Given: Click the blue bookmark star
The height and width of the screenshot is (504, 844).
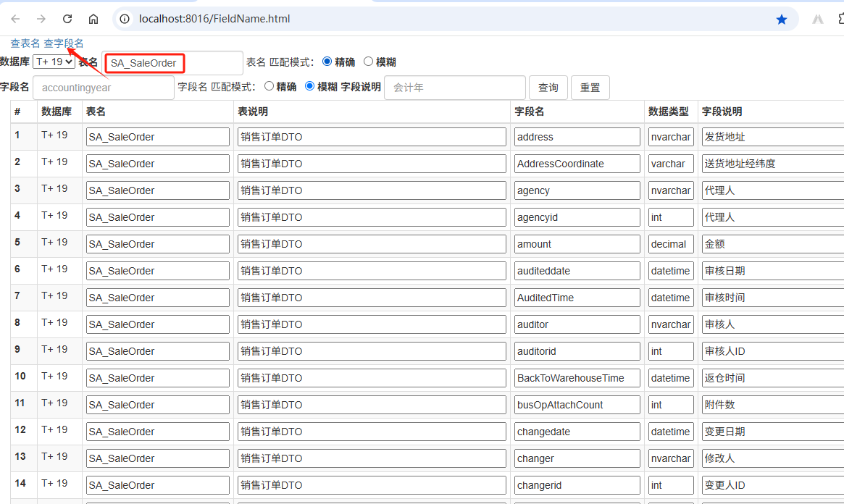Looking at the screenshot, I should click(x=782, y=20).
